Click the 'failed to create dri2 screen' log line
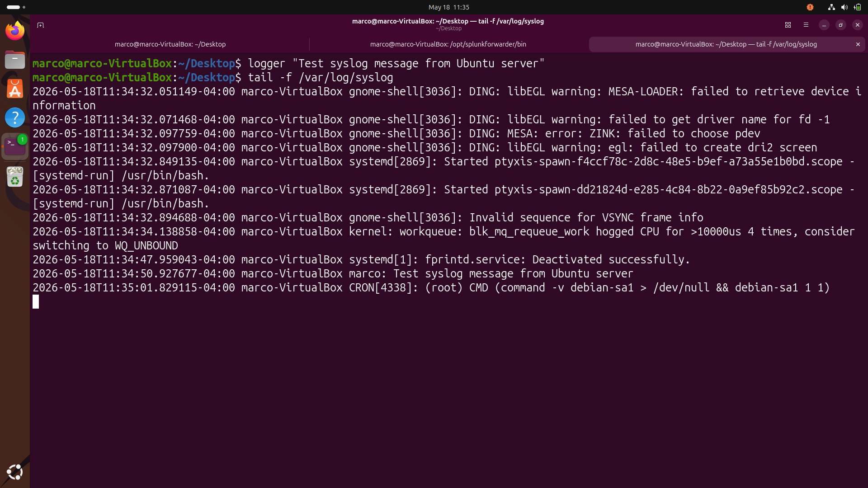868x488 pixels. 425,147
